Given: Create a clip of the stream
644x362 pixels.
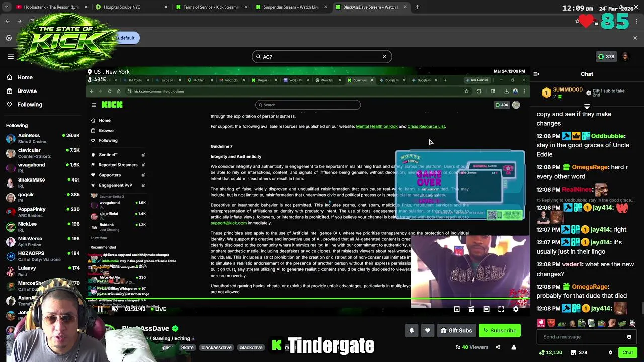Looking at the screenshot, I should (471, 309).
